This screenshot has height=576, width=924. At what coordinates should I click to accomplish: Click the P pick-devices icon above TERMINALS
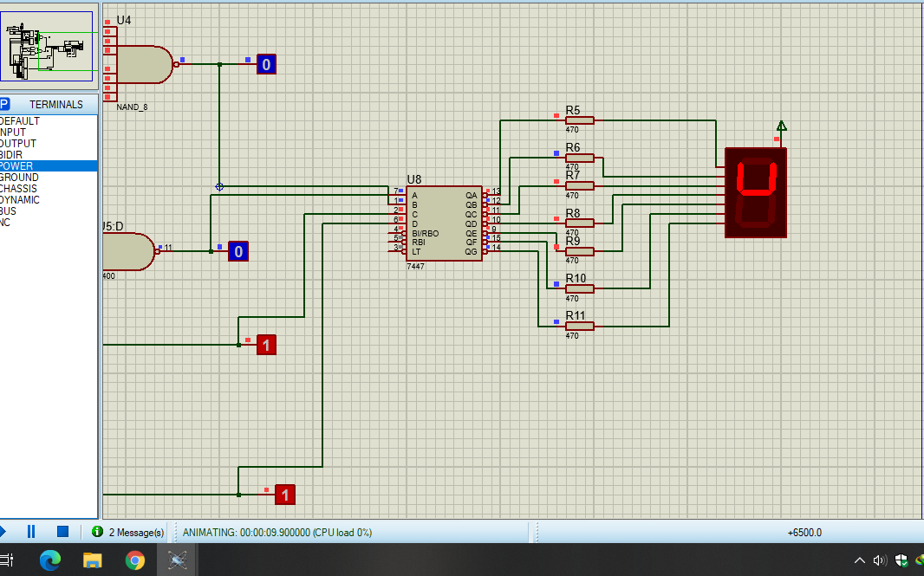coord(4,103)
